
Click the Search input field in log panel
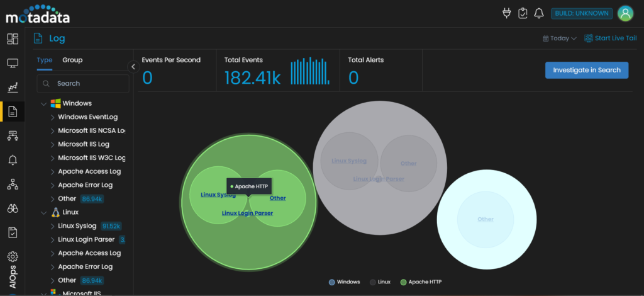88,83
